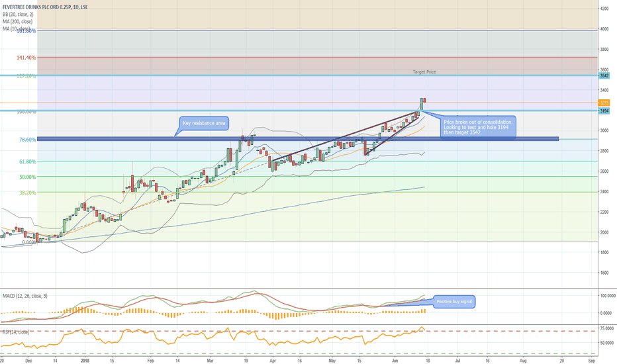This screenshot has width=617, height=364.
Task: Click the 127.20% Fibonacci level label
Action: click(x=26, y=75)
